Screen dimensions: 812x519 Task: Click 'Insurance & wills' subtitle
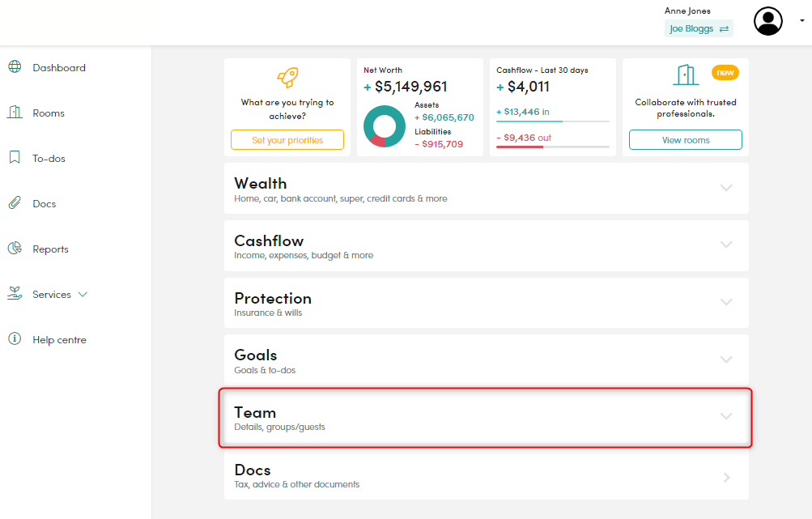[268, 313]
